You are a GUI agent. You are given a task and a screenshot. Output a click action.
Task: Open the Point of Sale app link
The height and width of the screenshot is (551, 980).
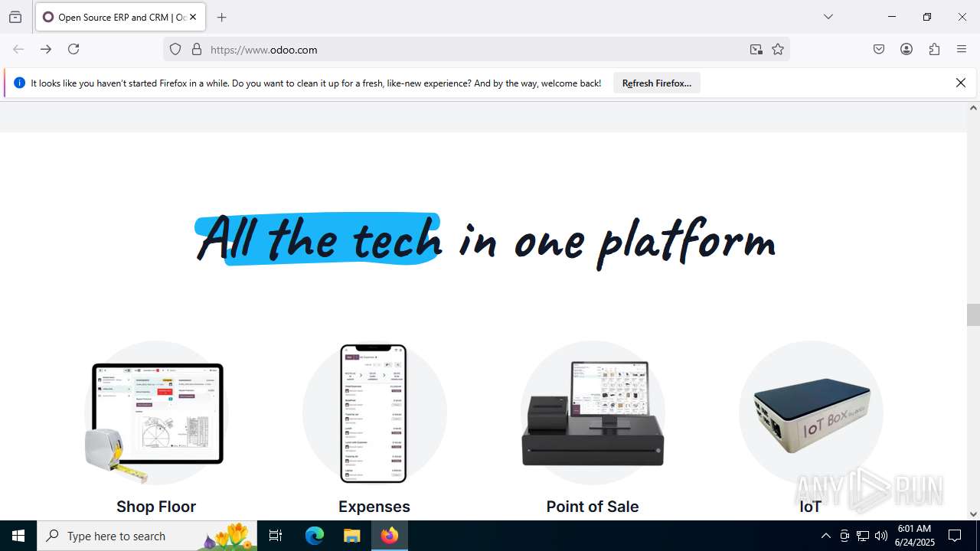tap(593, 507)
